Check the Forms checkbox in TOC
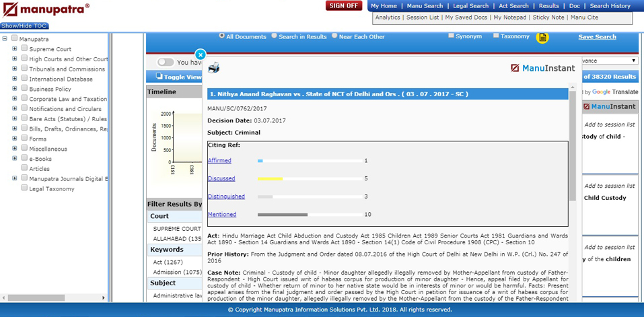 [24, 138]
